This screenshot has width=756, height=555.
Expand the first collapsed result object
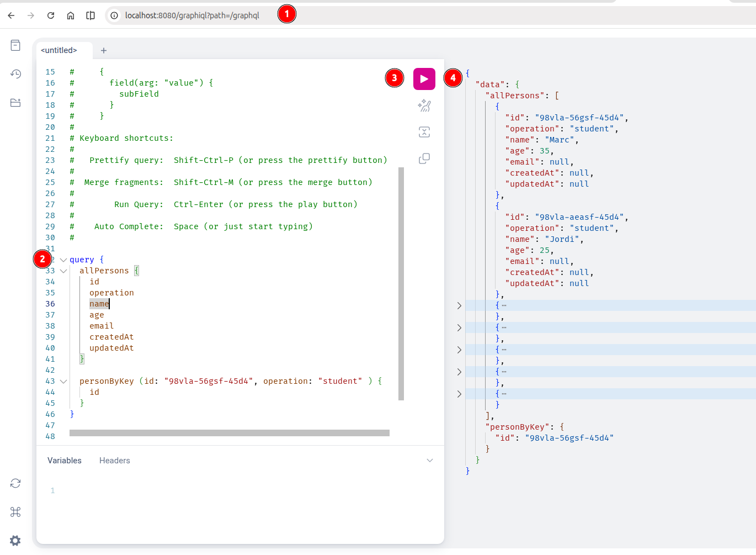coord(459,305)
